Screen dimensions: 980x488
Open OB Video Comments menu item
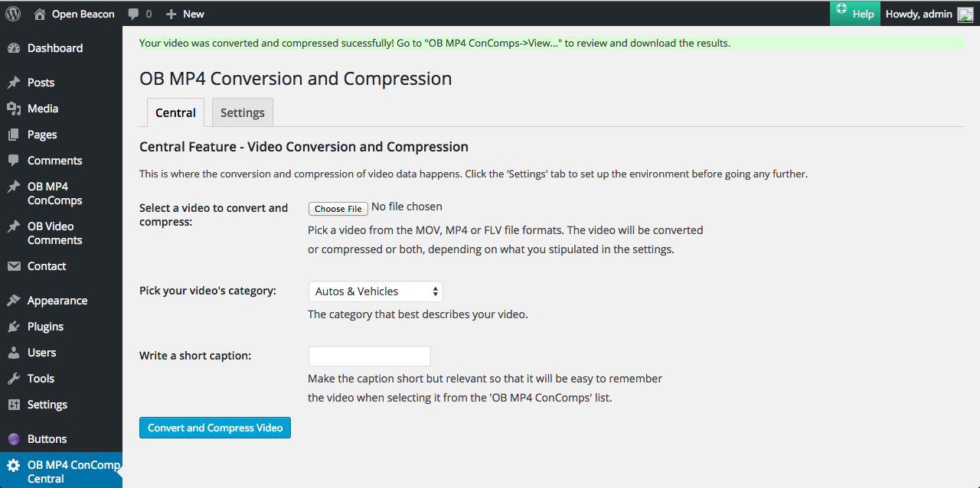[x=54, y=233]
